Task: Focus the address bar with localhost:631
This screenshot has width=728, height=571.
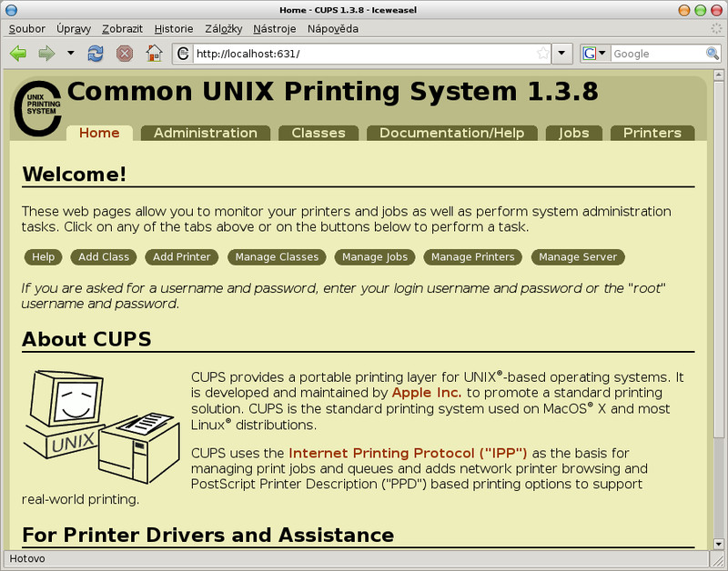Action: (x=365, y=54)
